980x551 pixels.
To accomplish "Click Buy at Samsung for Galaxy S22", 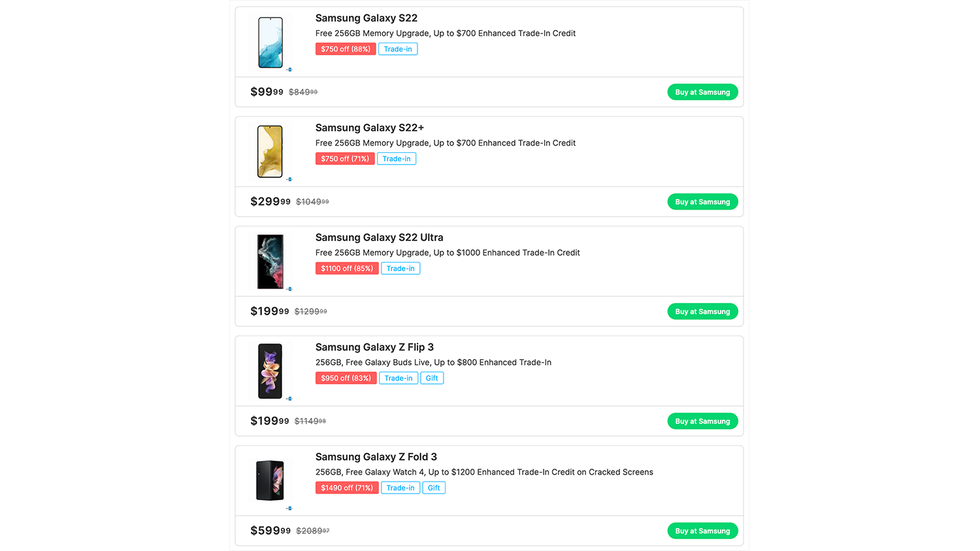I will tap(702, 92).
